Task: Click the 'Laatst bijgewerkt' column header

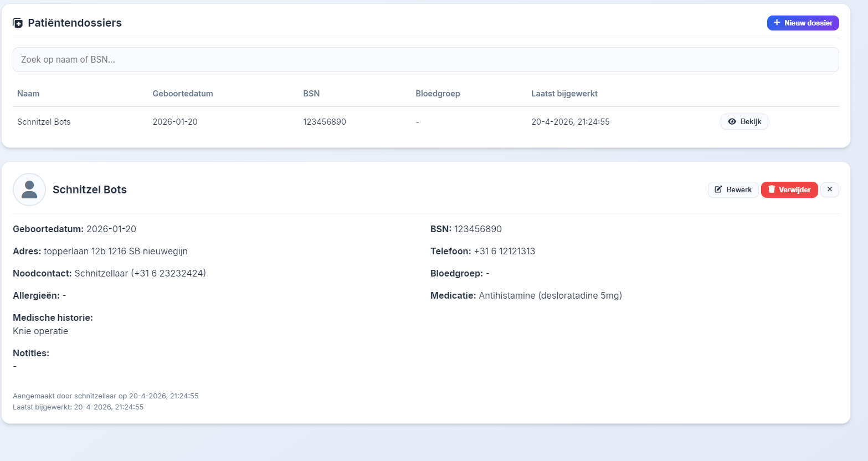Action: pyautogui.click(x=564, y=94)
